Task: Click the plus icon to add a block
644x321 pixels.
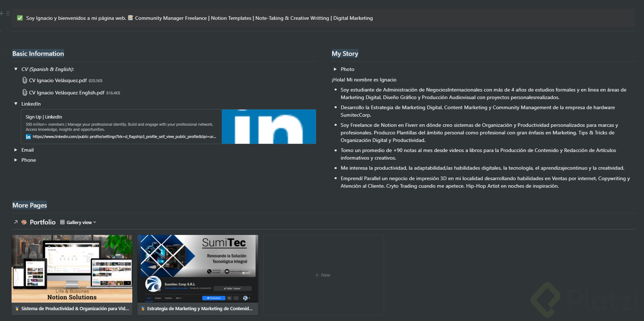Action: pos(2,13)
